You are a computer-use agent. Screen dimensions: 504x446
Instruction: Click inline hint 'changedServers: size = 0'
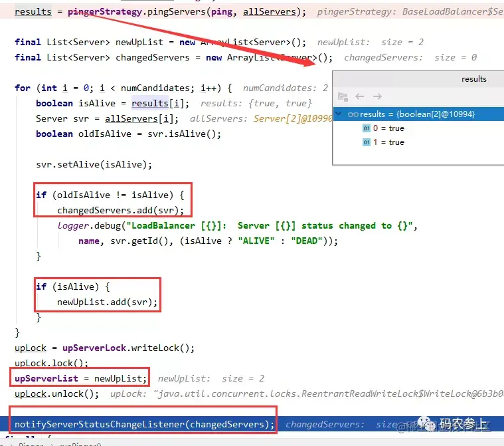(x=410, y=58)
